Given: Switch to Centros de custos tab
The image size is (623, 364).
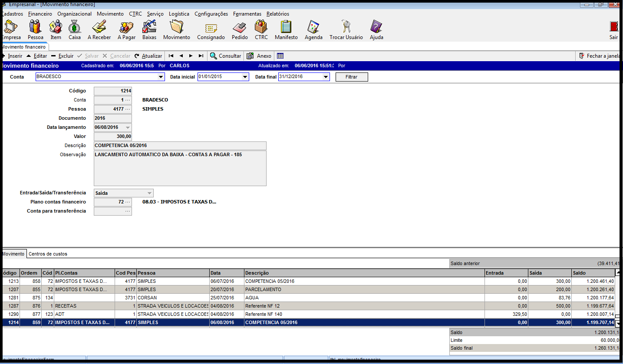Looking at the screenshot, I should (48, 254).
